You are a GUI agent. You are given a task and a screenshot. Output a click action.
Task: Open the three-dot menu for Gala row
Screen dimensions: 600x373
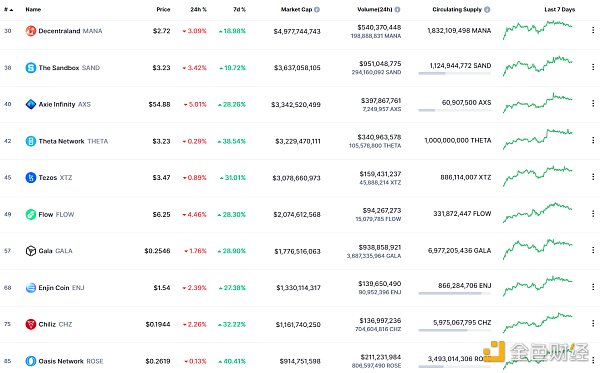[x=593, y=250]
